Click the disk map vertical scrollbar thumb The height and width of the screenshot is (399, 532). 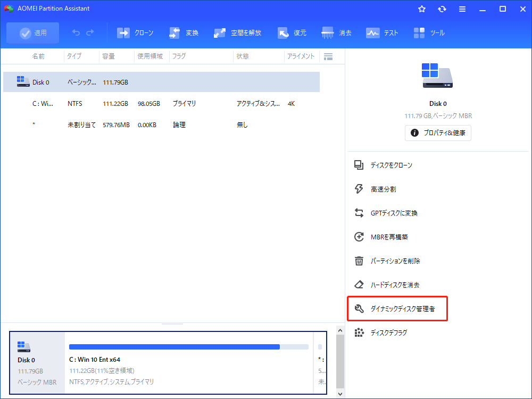coord(340,362)
